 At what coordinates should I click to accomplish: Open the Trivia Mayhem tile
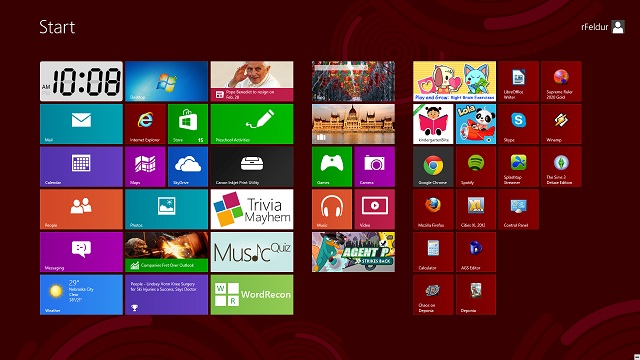click(252, 209)
